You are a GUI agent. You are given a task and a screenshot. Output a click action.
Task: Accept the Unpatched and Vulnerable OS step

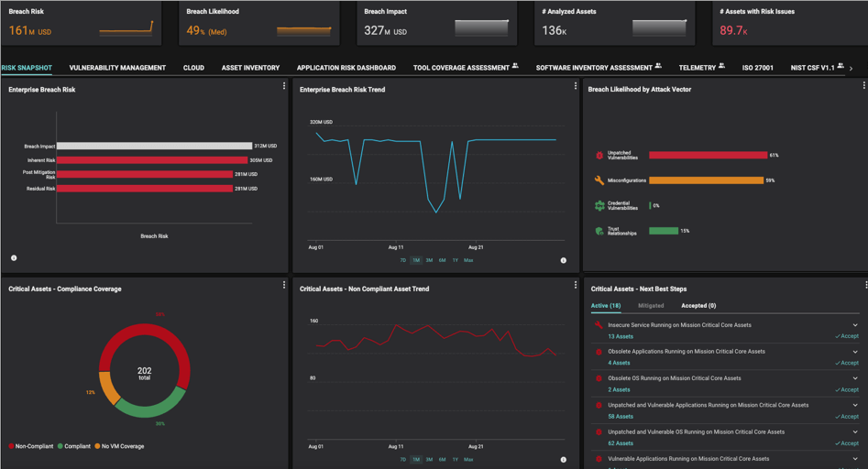[x=847, y=443]
